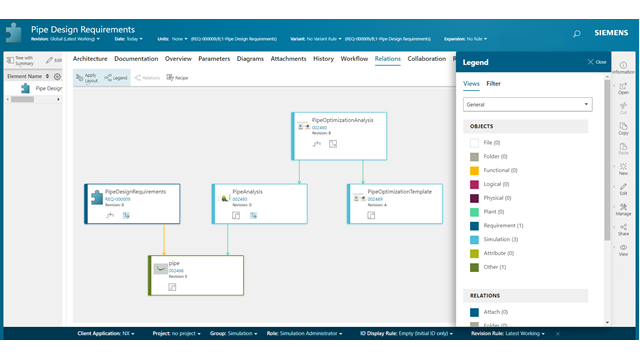
Task: Click first small icon in PipeOptimizationAnalysis node
Action: (x=317, y=144)
